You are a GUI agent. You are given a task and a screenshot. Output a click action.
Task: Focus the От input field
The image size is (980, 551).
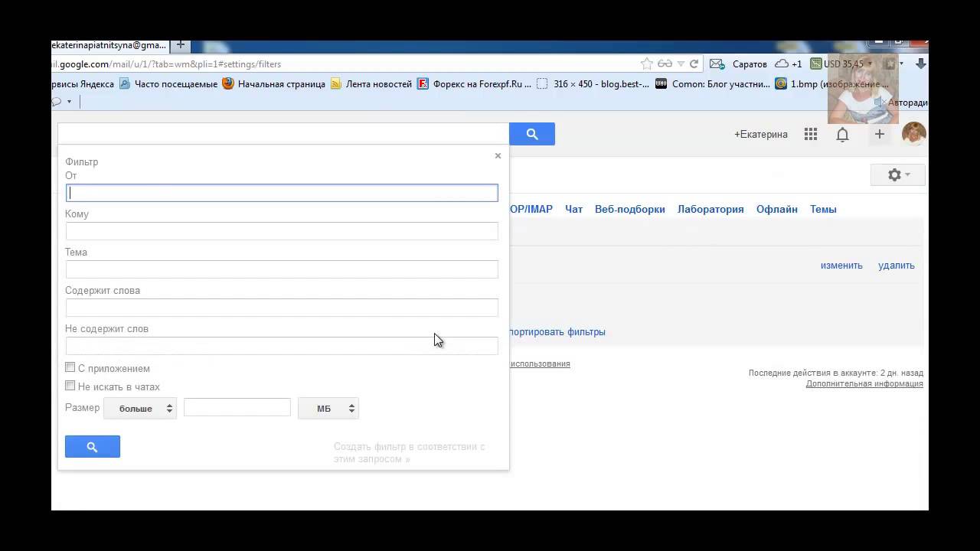point(282,193)
